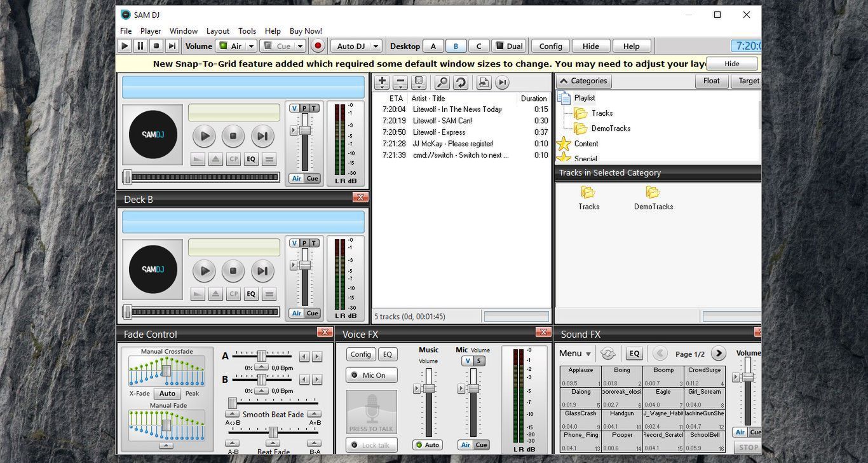868x463 pixels.
Task: Select the Playlist tree item
Action: pos(585,98)
